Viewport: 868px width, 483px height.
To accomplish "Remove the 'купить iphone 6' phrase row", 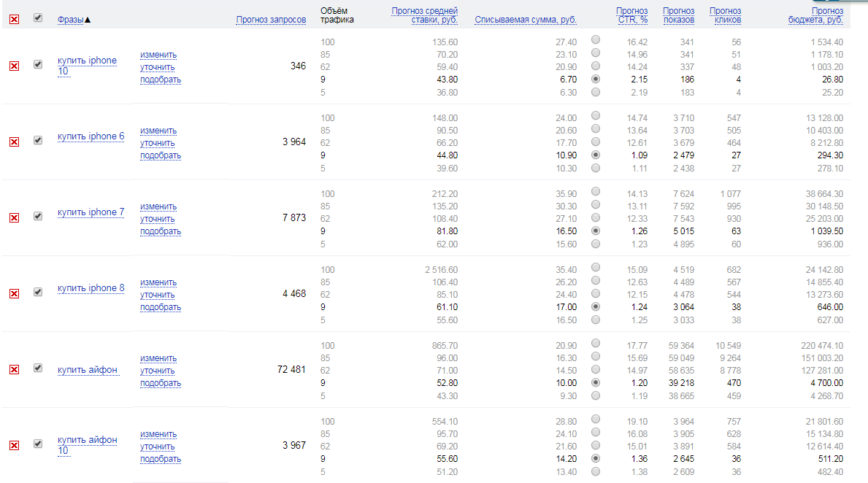I will point(14,142).
